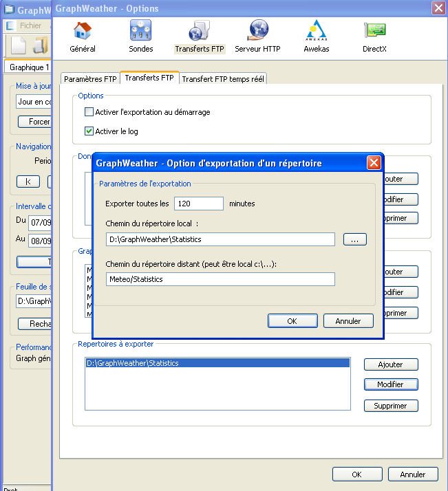Viewport: 448px width, 491px height.
Task: Uncheck the Activer le log checkbox
Action: pos(89,131)
